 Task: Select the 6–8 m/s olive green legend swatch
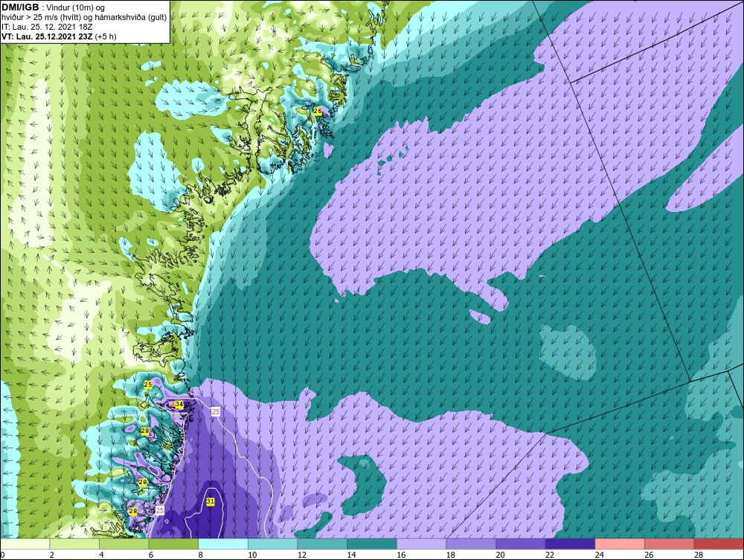point(173,544)
